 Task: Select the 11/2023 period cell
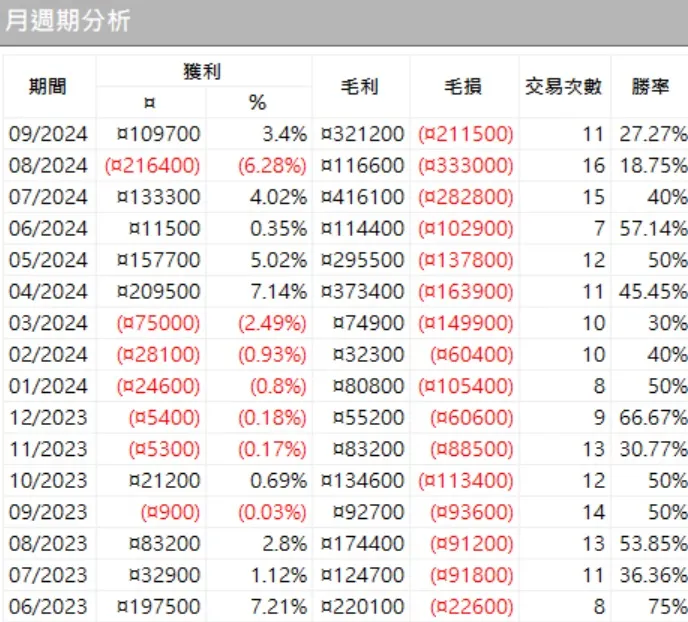tap(48, 449)
